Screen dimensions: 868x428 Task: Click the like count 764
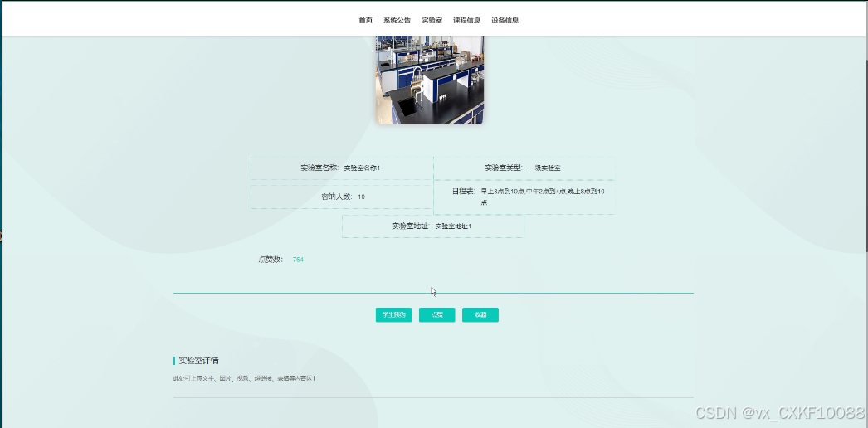tap(298, 260)
